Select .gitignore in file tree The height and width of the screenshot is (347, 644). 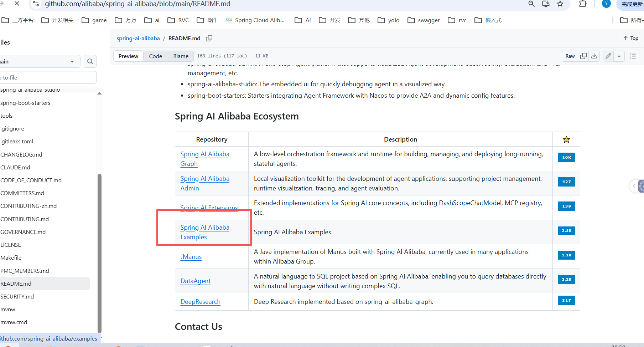[x=12, y=128]
